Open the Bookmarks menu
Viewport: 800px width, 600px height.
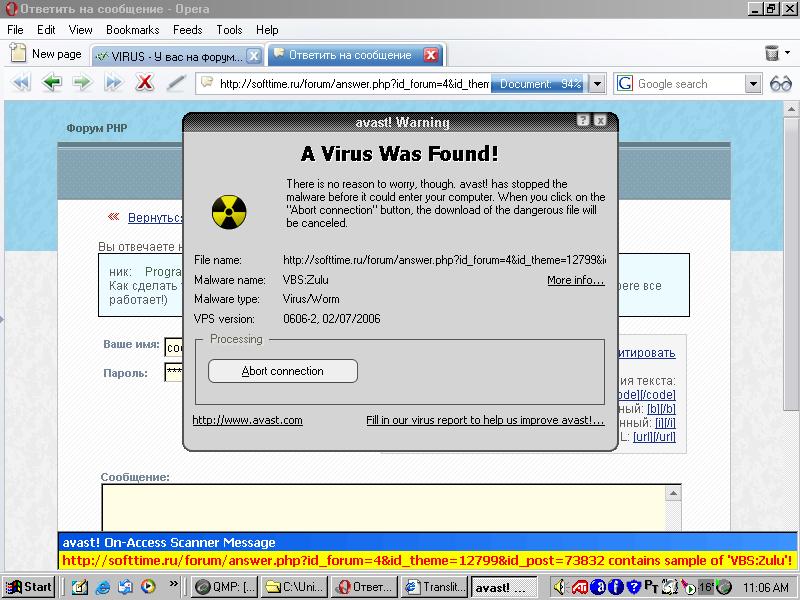coord(133,30)
